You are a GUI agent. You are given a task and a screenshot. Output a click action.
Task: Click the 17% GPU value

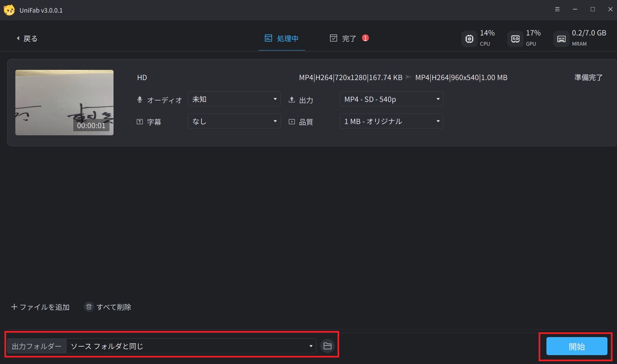[533, 33]
